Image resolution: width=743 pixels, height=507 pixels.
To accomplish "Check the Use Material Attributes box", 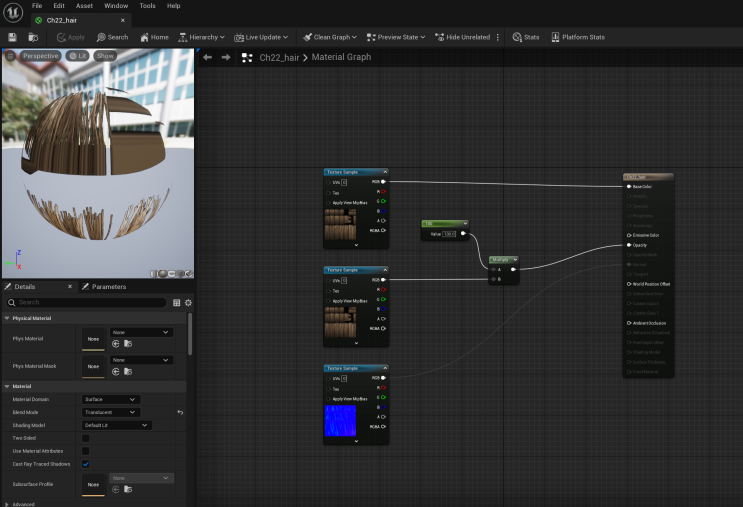I will pos(85,451).
